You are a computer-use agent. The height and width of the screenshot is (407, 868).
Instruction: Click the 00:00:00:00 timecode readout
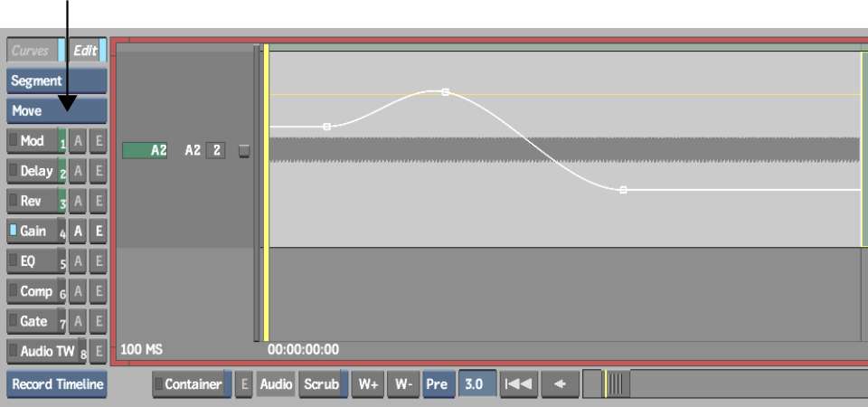coord(304,349)
